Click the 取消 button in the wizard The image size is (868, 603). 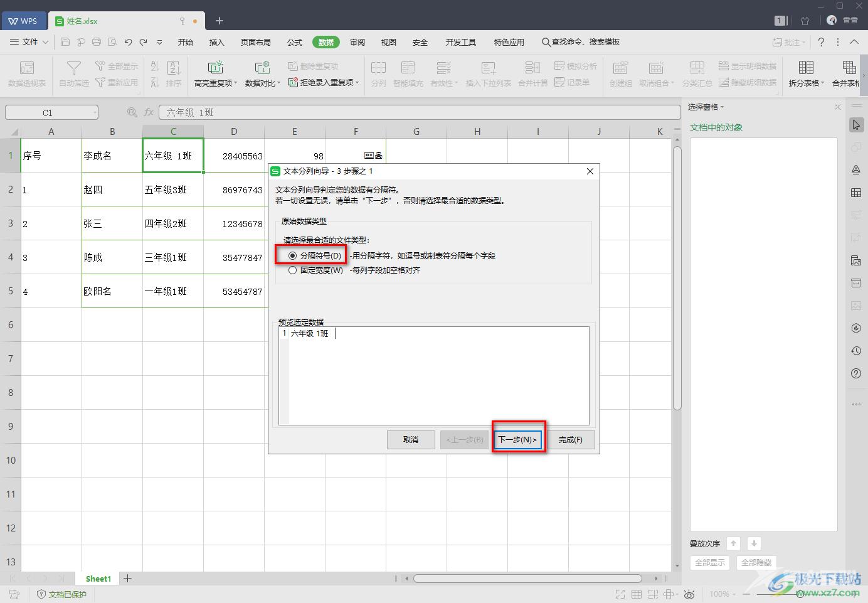(411, 439)
